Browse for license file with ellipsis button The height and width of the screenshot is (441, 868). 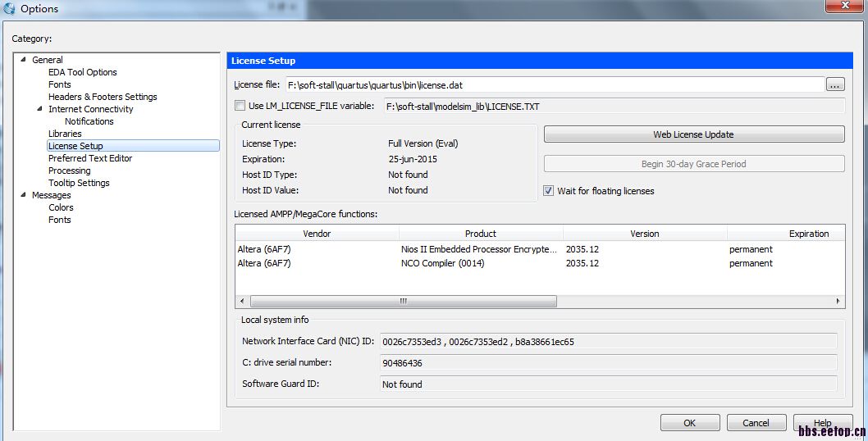pos(835,84)
